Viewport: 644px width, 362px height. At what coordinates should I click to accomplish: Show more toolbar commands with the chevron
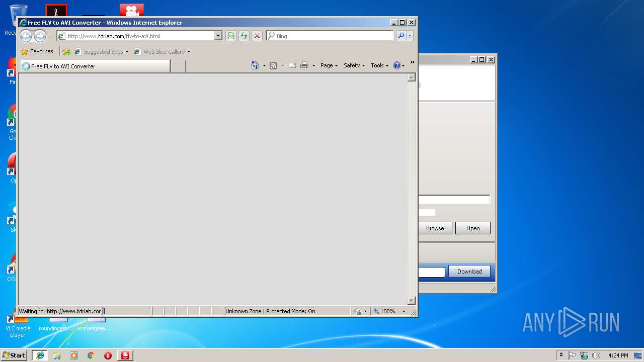pyautogui.click(x=412, y=62)
